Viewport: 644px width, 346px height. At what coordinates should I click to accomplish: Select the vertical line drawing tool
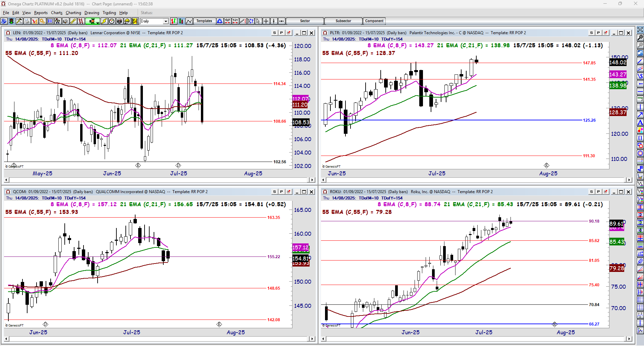(640, 107)
